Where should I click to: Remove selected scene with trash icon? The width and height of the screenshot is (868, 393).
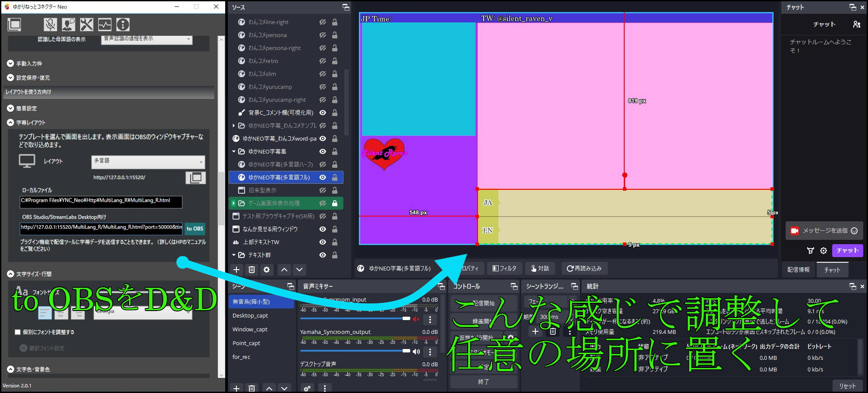252,388
